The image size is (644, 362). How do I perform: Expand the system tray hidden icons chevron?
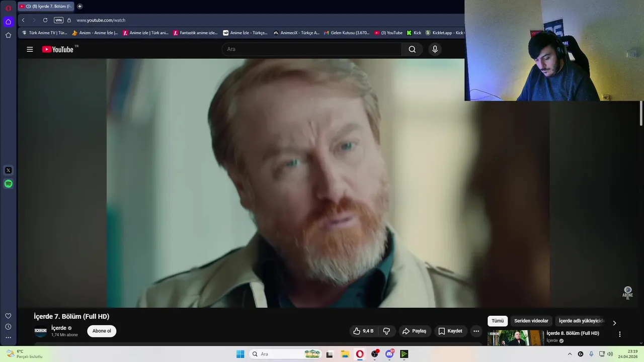pyautogui.click(x=570, y=354)
